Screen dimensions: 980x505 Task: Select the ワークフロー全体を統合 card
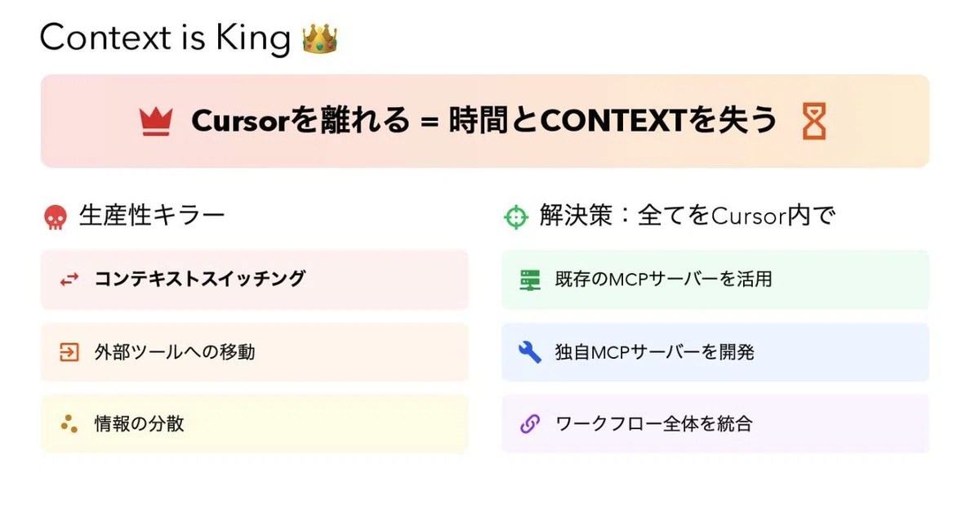click(715, 424)
